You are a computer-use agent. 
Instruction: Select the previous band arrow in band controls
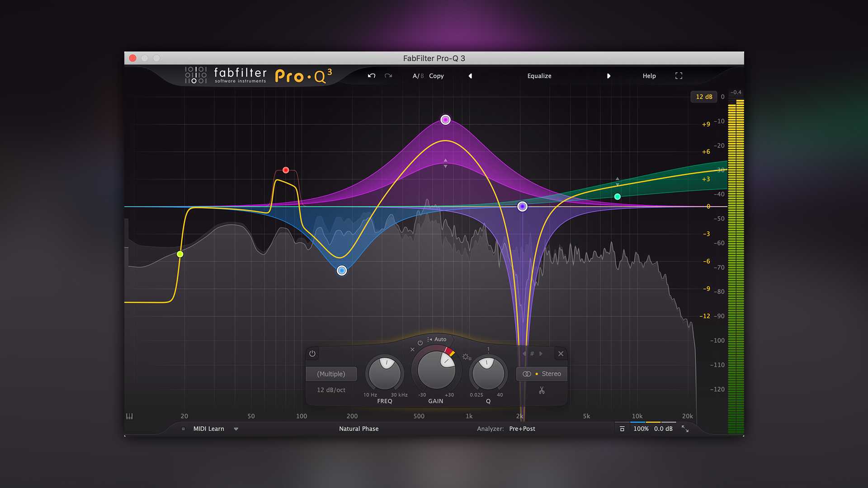[524, 354]
